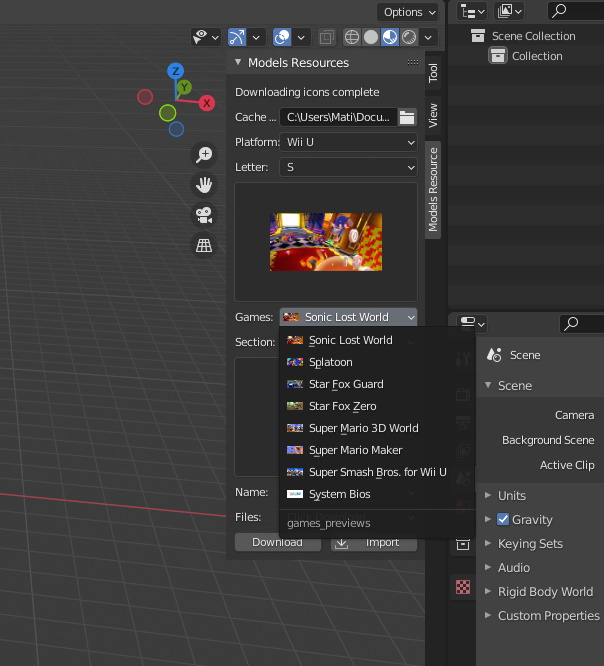Screen dimensions: 604x666
Task: Select Star Fox Guard from the list
Action: (376, 384)
